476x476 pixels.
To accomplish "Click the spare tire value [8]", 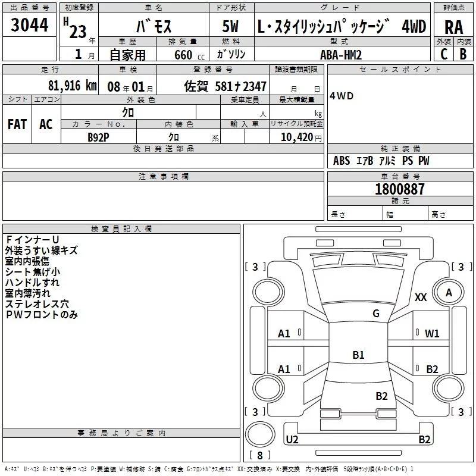I will [x=260, y=455].
